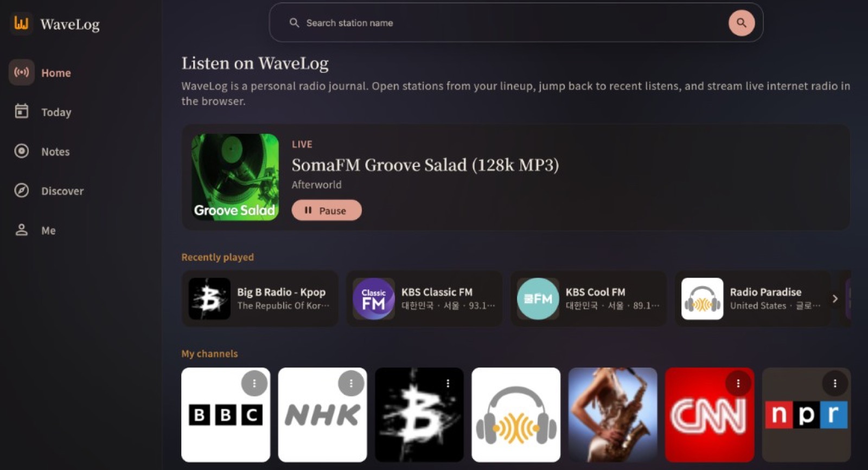Viewport: 868px width, 470px height.
Task: Click the My channels heading
Action: click(209, 353)
